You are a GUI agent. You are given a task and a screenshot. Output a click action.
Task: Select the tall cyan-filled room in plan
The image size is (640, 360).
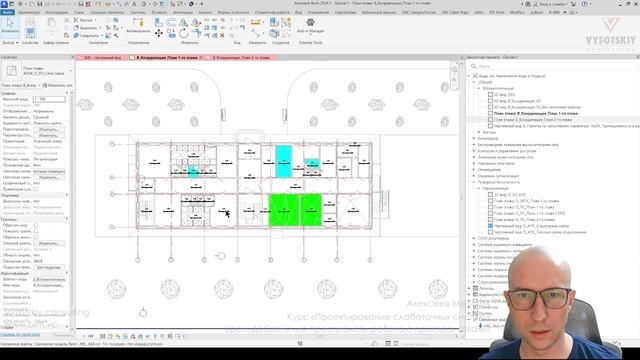coord(284,161)
